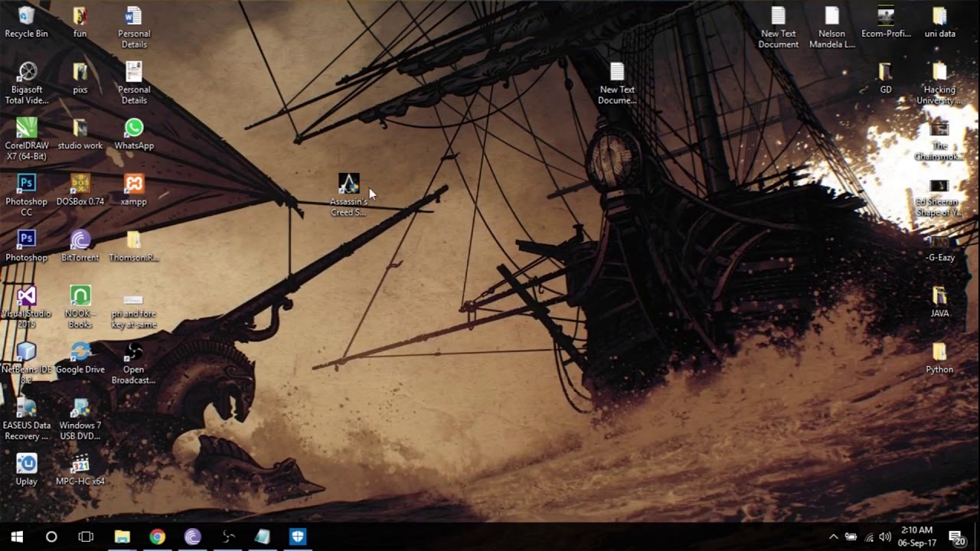Open the purple BitTorrent taskbar icon
980x551 pixels.
[192, 536]
